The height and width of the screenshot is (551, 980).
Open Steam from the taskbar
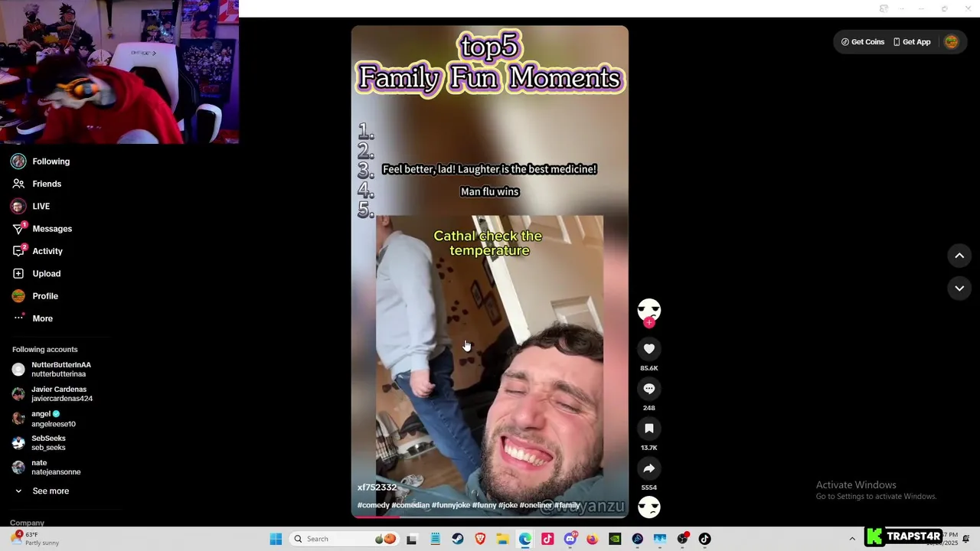[x=458, y=539]
